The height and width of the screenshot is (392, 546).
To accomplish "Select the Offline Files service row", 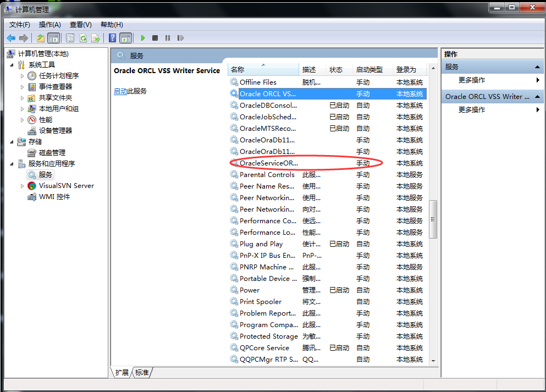I will 328,82.
